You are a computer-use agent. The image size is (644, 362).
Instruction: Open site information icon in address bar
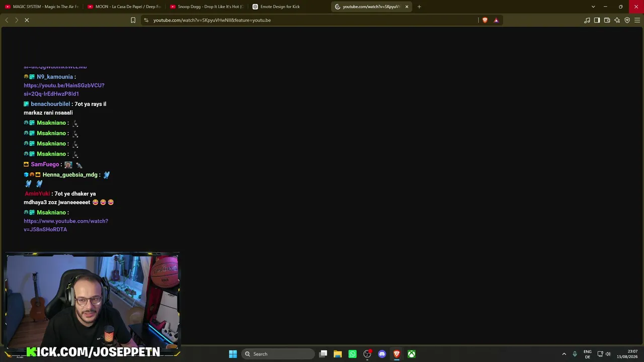(146, 20)
